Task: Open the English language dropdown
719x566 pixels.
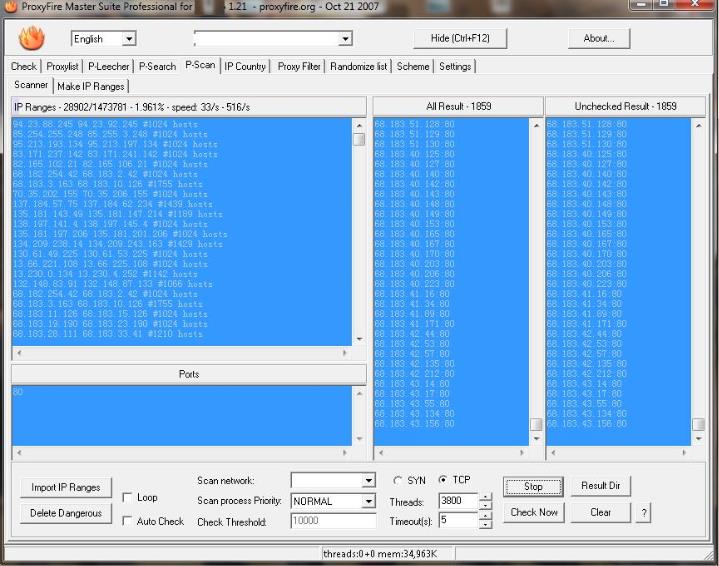Action: pyautogui.click(x=129, y=39)
